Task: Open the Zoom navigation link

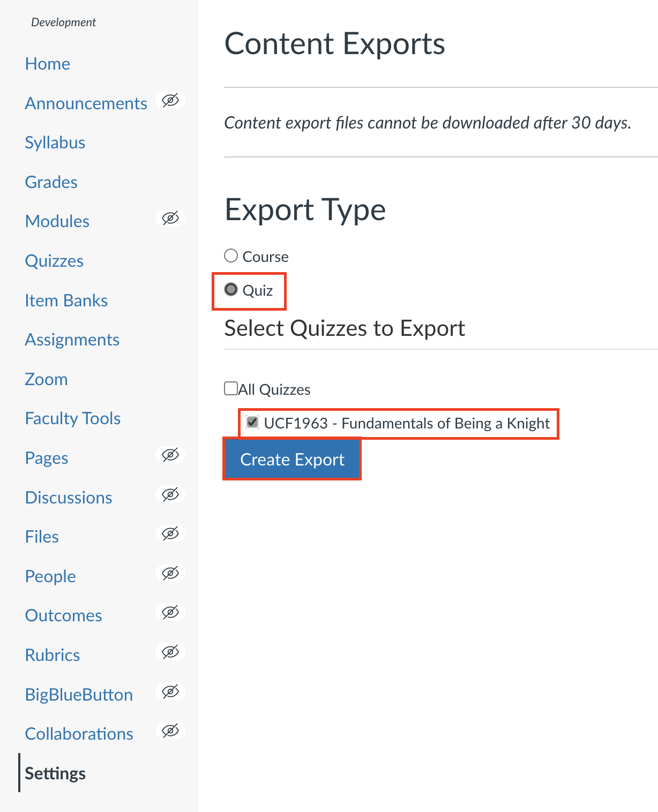Action: pos(46,379)
